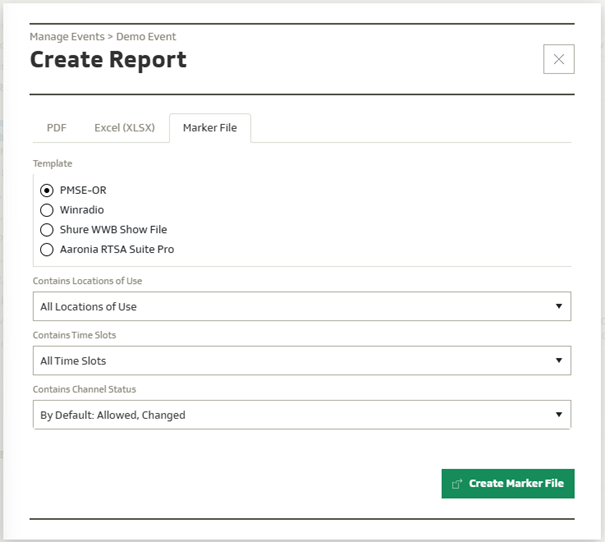
Task: Click the export icon on Create Marker File
Action: coord(457,484)
